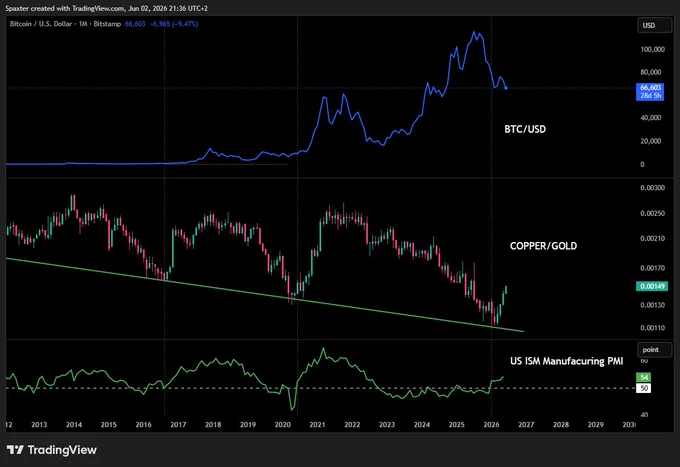
Task: Click the white 50 level label
Action: click(x=644, y=388)
